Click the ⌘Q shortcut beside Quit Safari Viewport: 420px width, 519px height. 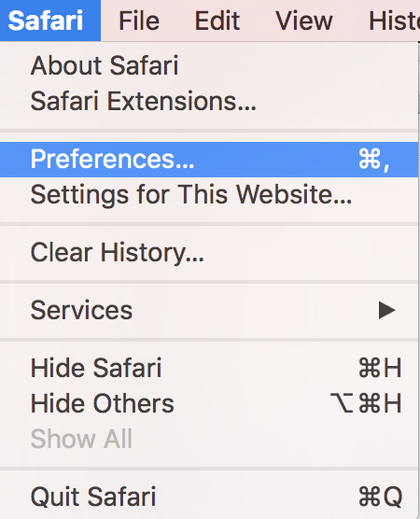point(381,497)
